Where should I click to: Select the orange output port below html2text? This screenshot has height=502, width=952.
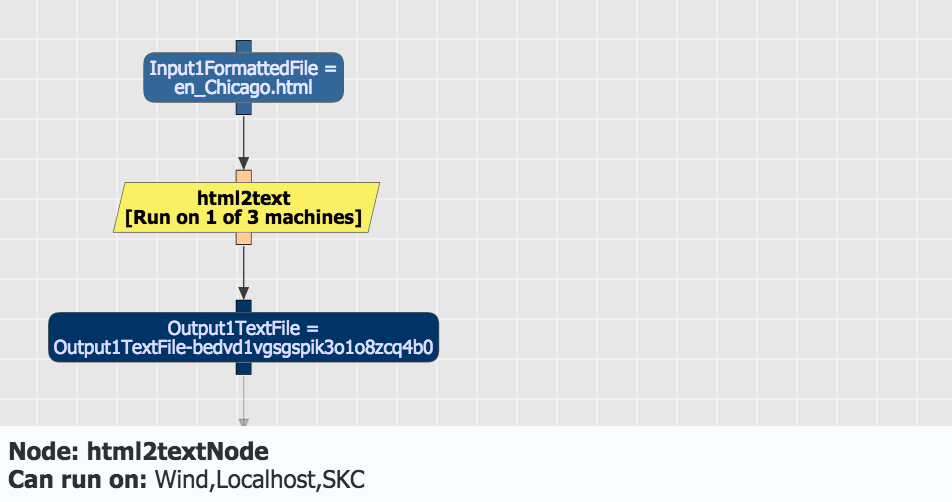click(243, 238)
